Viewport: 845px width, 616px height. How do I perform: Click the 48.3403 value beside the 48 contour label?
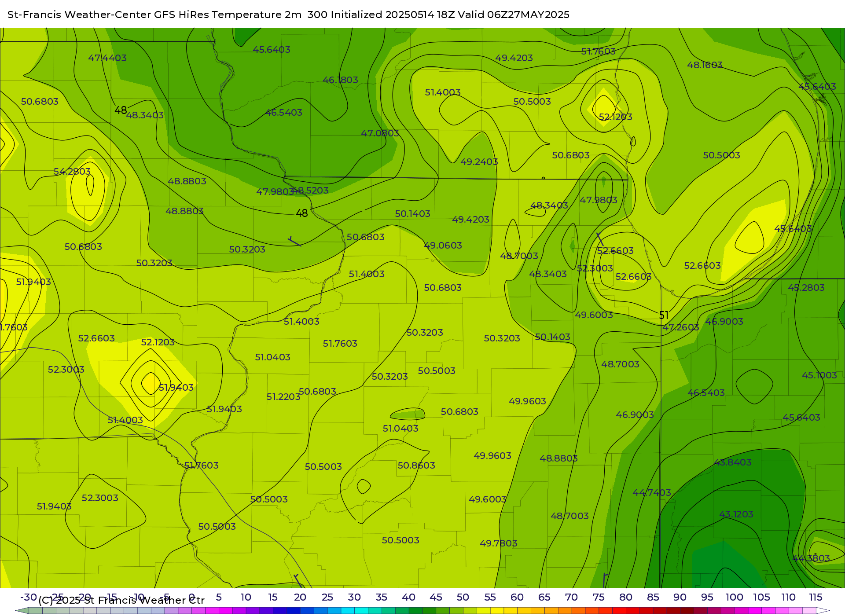[x=144, y=115]
